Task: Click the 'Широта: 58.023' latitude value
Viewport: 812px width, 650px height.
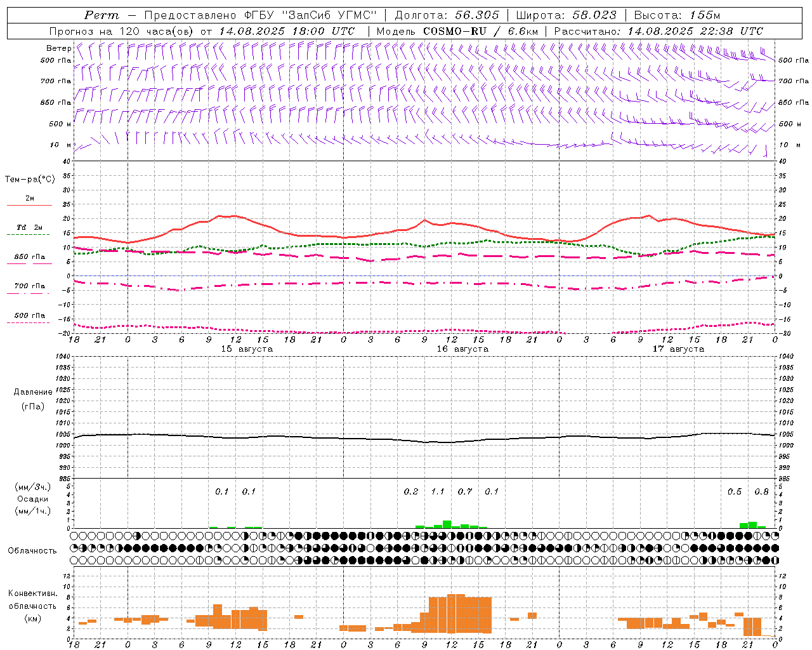Action: click(566, 15)
